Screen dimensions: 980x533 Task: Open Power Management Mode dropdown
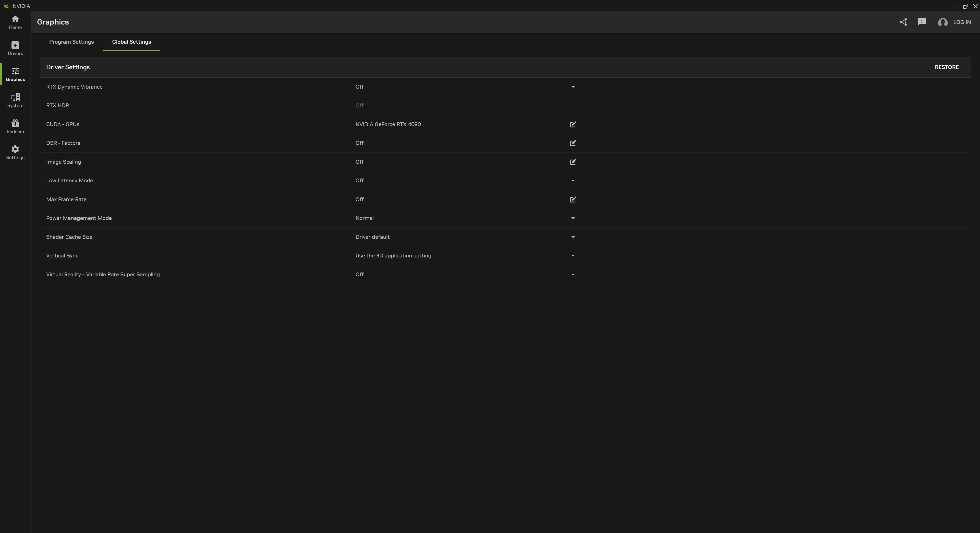[x=573, y=218]
